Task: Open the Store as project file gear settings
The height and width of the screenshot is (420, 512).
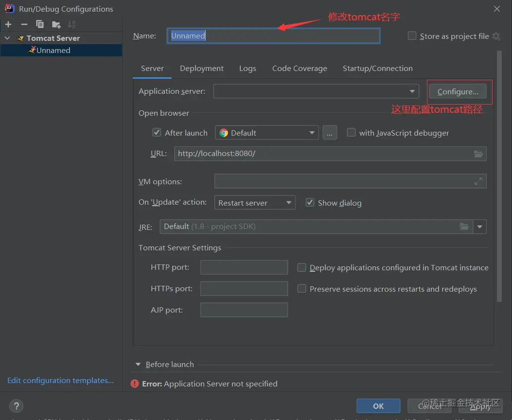Action: pyautogui.click(x=496, y=36)
